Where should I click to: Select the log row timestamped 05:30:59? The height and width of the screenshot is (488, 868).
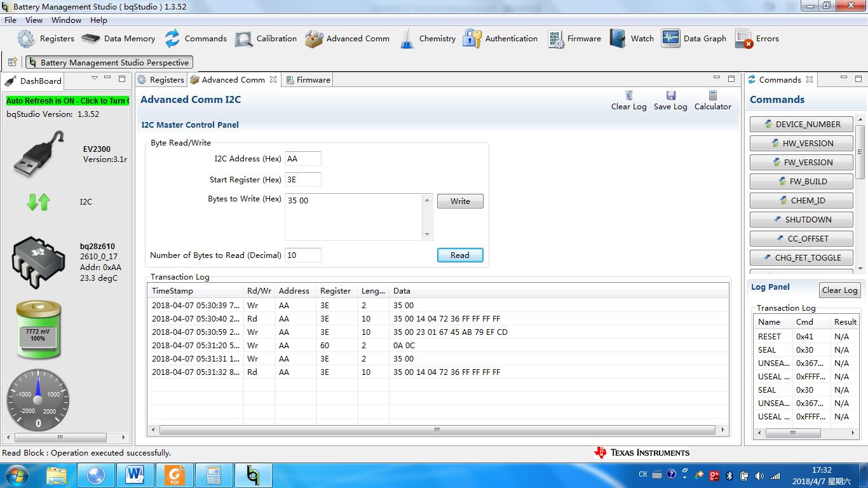point(438,332)
